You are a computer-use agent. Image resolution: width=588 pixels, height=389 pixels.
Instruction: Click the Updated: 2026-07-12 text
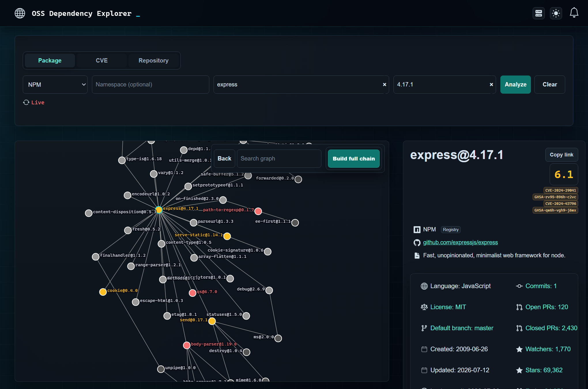pos(460,370)
